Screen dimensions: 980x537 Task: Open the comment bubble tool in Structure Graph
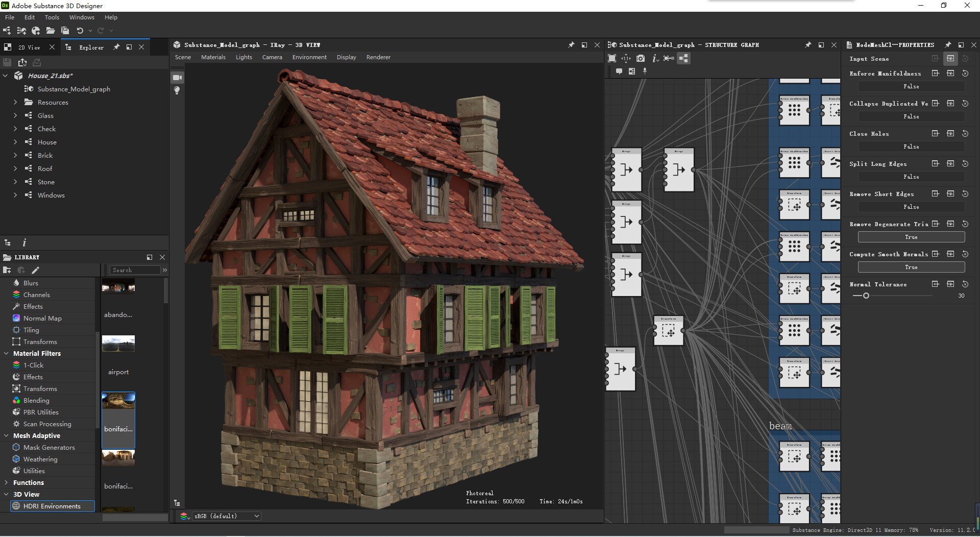[620, 71]
